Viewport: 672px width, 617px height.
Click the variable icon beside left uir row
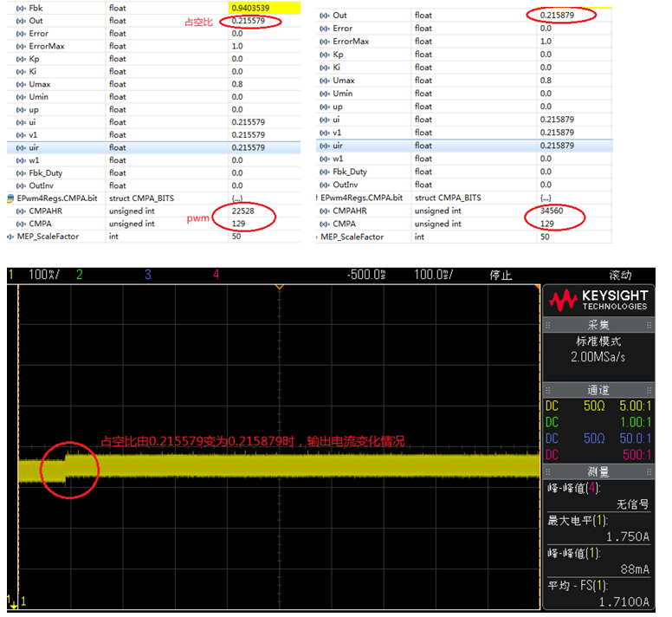click(x=21, y=148)
